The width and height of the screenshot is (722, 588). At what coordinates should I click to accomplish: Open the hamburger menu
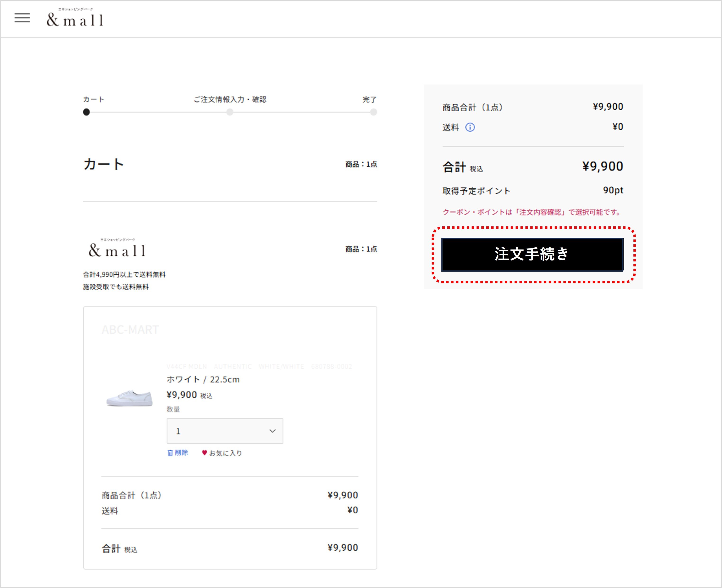tap(22, 18)
